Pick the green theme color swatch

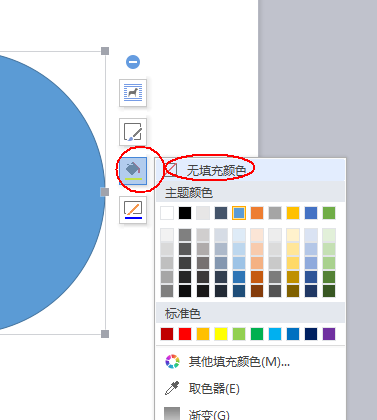pos(329,213)
